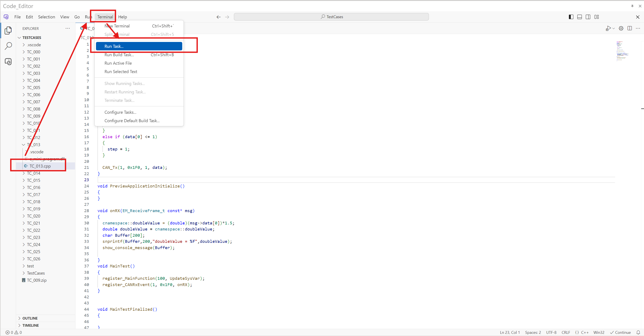Click the run/debug play icon
The image size is (644, 336).
click(608, 28)
